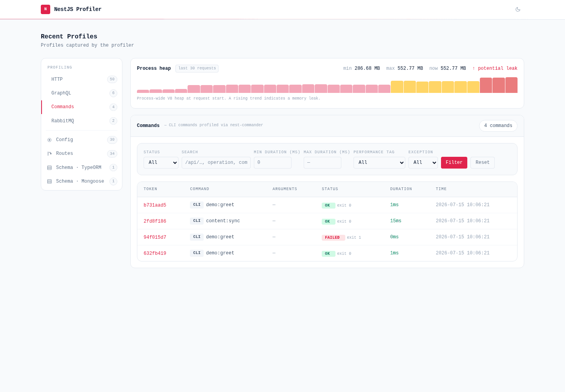Focus the Search input field
Screen dimensions: 565x392
pos(216,163)
